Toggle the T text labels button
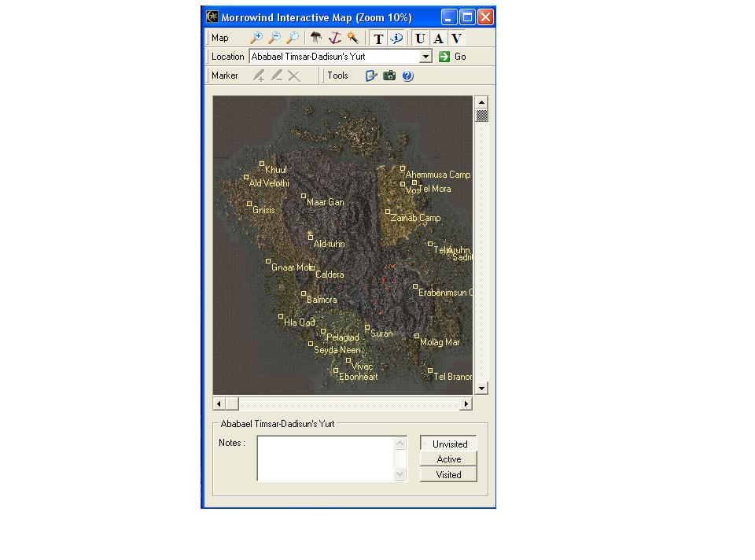The height and width of the screenshot is (560, 755). [x=378, y=38]
